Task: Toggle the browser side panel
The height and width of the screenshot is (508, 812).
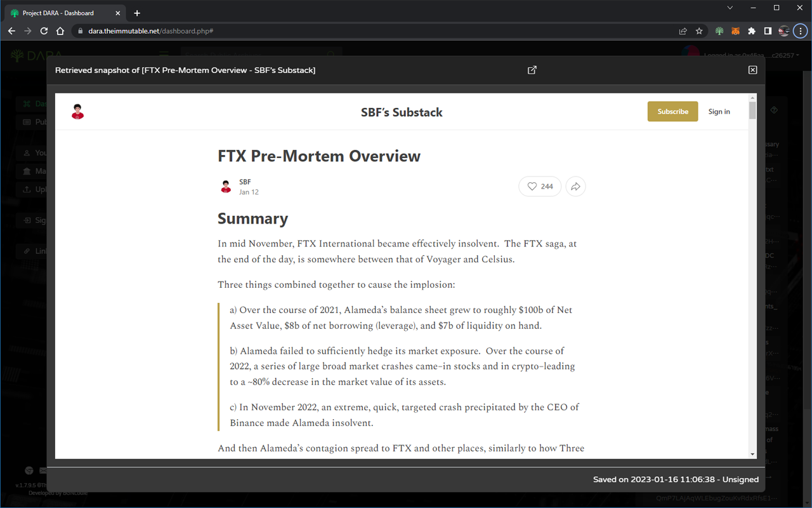Action: pyautogui.click(x=768, y=31)
